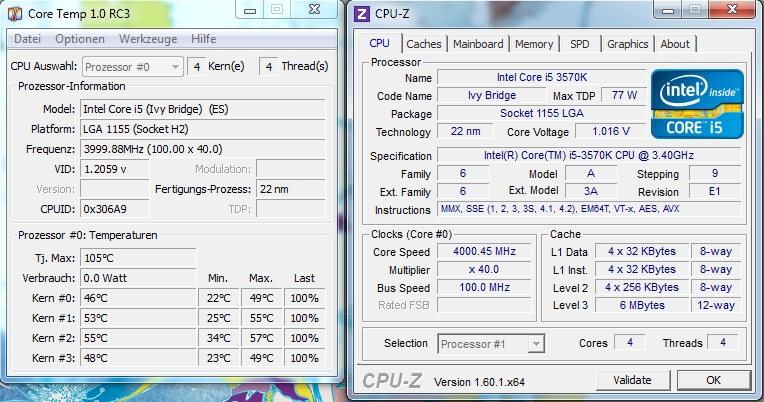Image resolution: width=764 pixels, height=402 pixels.
Task: Click the Core Temp app icon in title bar
Action: tap(15, 13)
